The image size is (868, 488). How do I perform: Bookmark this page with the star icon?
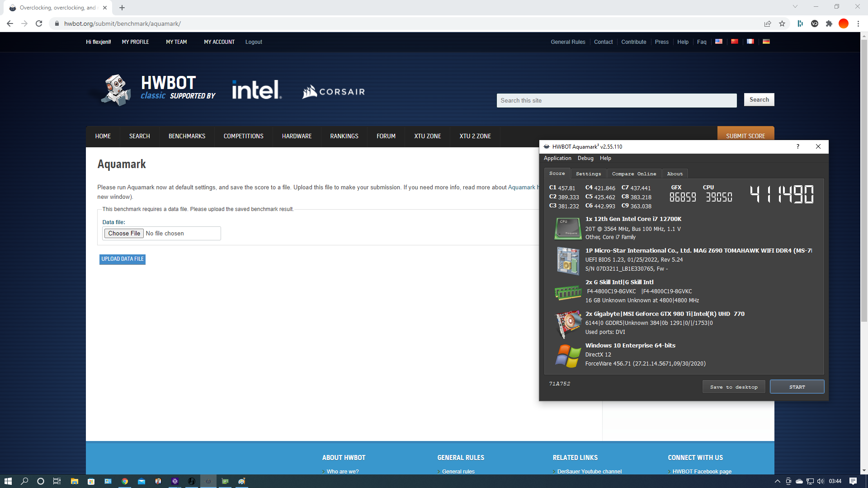pyautogui.click(x=782, y=23)
